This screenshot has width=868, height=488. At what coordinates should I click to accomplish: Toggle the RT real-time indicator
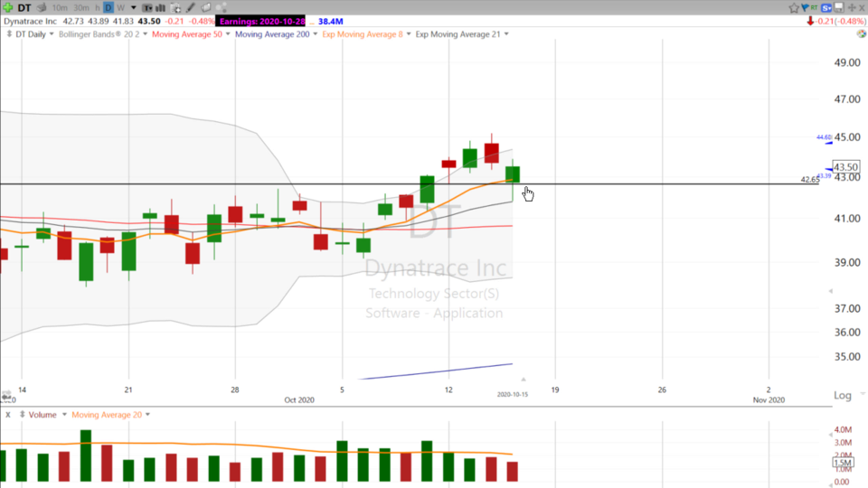point(814,8)
